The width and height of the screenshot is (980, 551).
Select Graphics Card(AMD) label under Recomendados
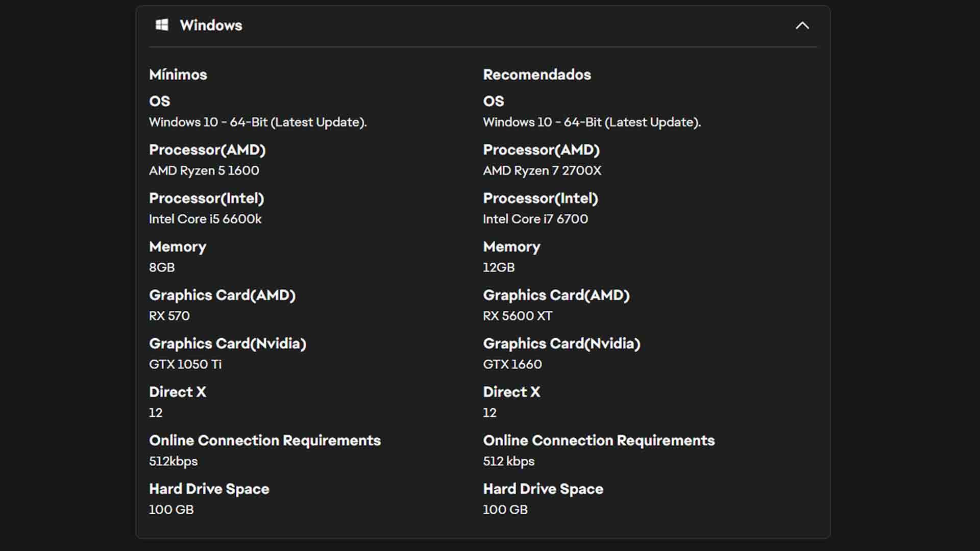pos(556,295)
